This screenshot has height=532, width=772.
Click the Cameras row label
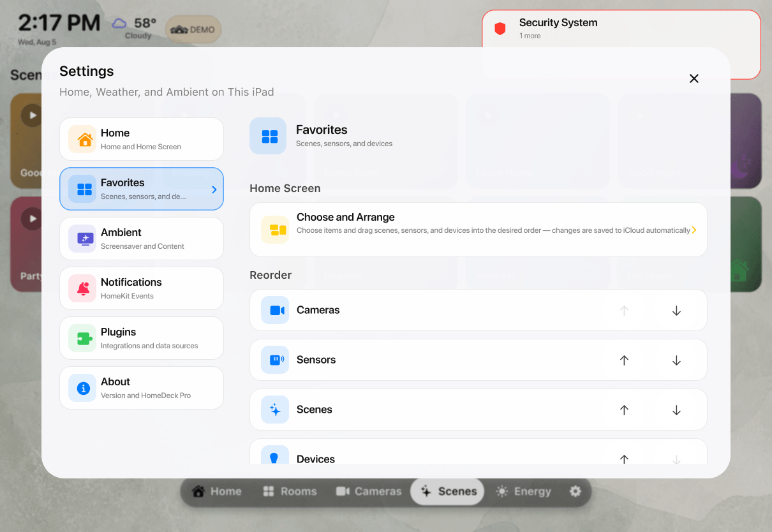(x=318, y=310)
